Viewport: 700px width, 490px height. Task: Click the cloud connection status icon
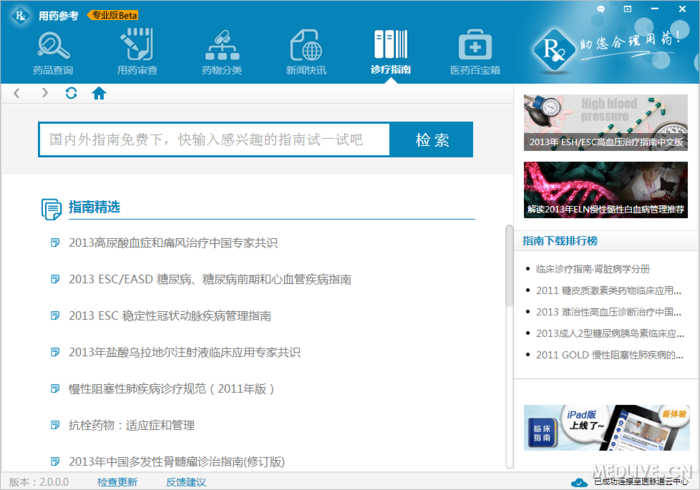[579, 482]
